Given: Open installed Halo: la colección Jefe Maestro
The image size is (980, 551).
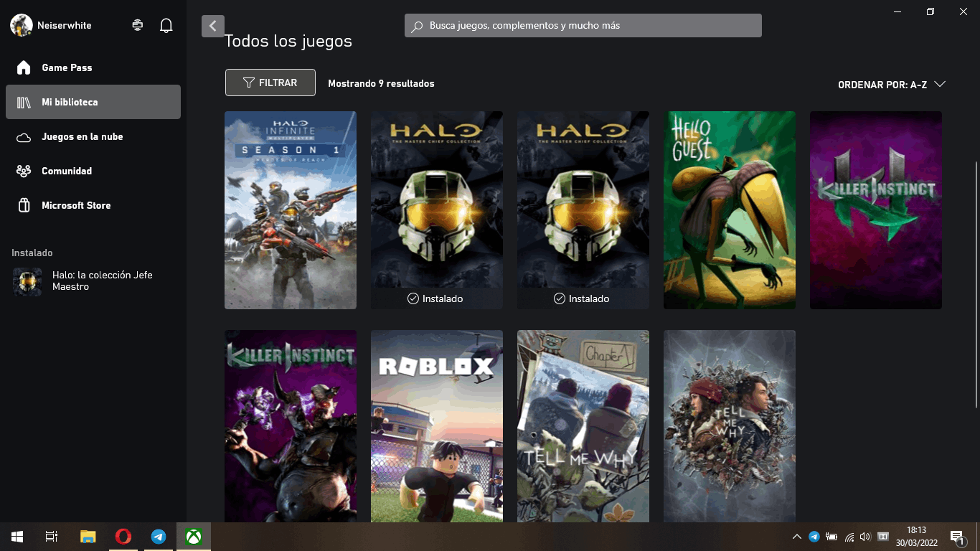Looking at the screenshot, I should coord(93,281).
